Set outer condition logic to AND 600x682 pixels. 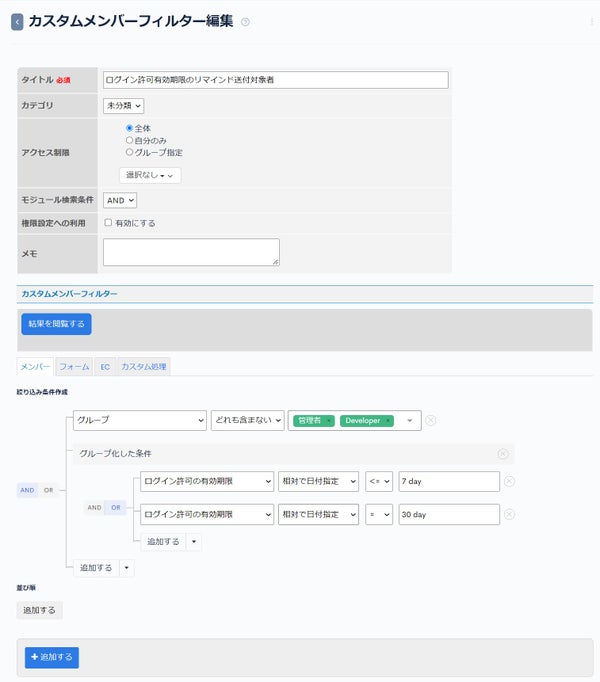(27, 490)
